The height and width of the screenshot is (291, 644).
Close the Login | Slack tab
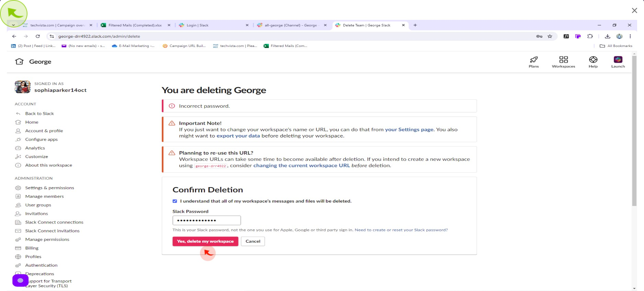247,25
